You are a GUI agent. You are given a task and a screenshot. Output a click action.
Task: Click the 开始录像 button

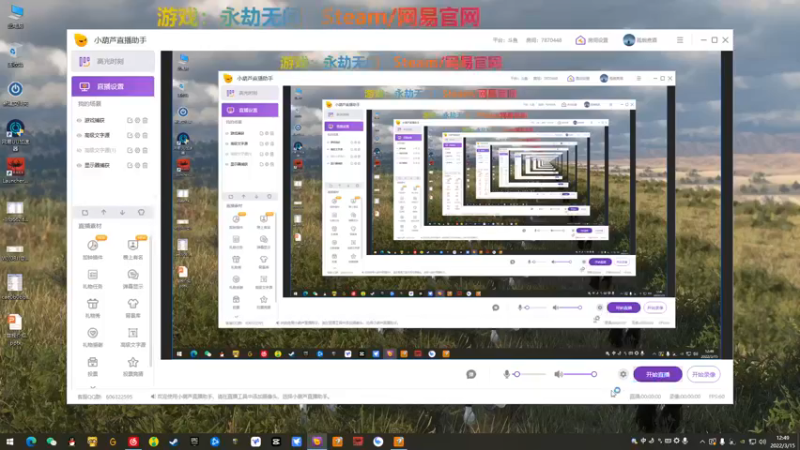(704, 374)
